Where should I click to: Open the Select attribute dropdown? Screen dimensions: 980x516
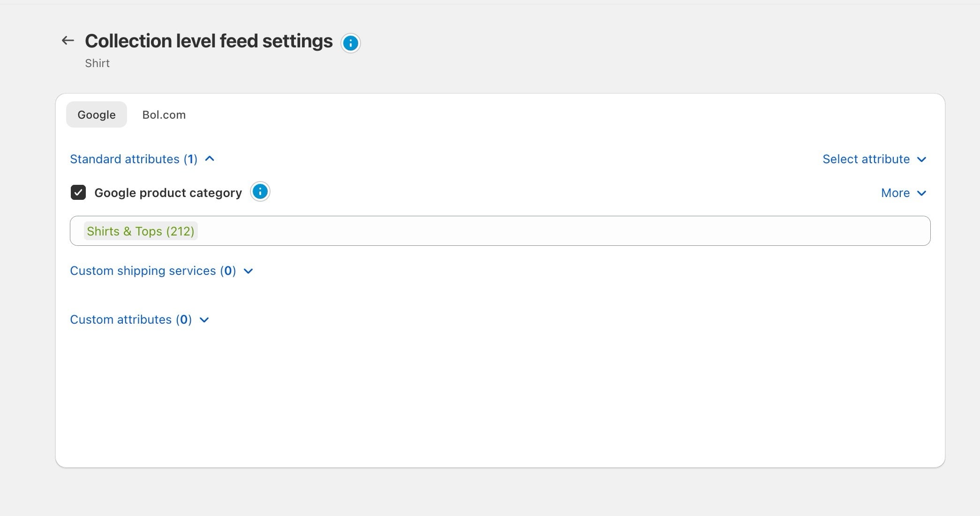[874, 159]
